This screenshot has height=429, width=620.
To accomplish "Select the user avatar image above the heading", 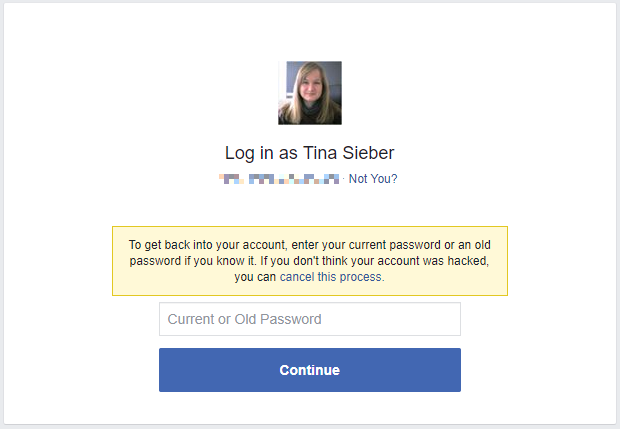I will (310, 93).
